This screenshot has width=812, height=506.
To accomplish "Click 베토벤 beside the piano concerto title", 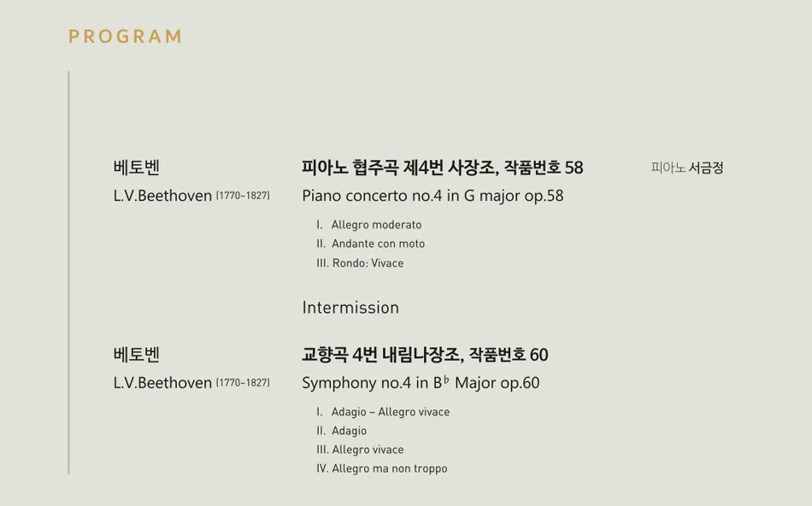I will [x=137, y=168].
